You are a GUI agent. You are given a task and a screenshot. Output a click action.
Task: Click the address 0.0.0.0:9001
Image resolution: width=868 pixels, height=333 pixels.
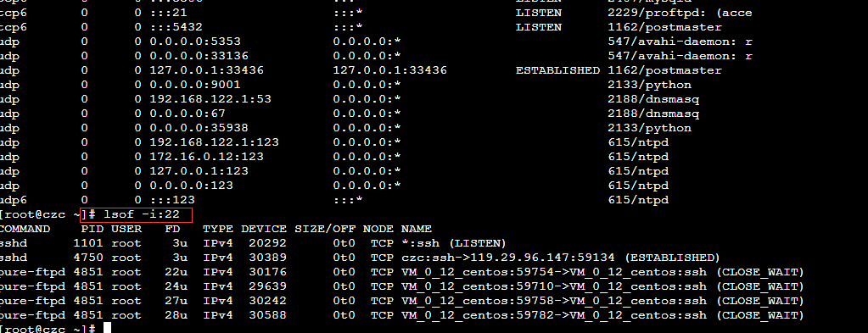tap(195, 85)
